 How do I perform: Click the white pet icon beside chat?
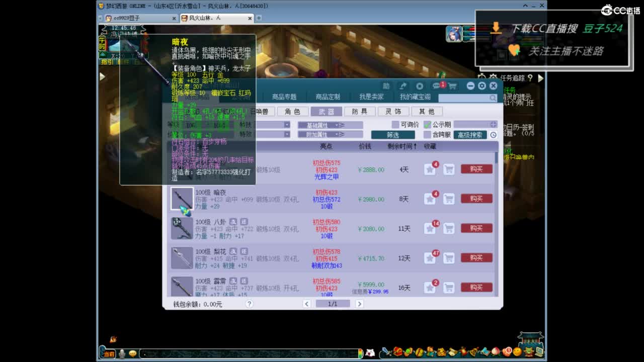coord(370,353)
